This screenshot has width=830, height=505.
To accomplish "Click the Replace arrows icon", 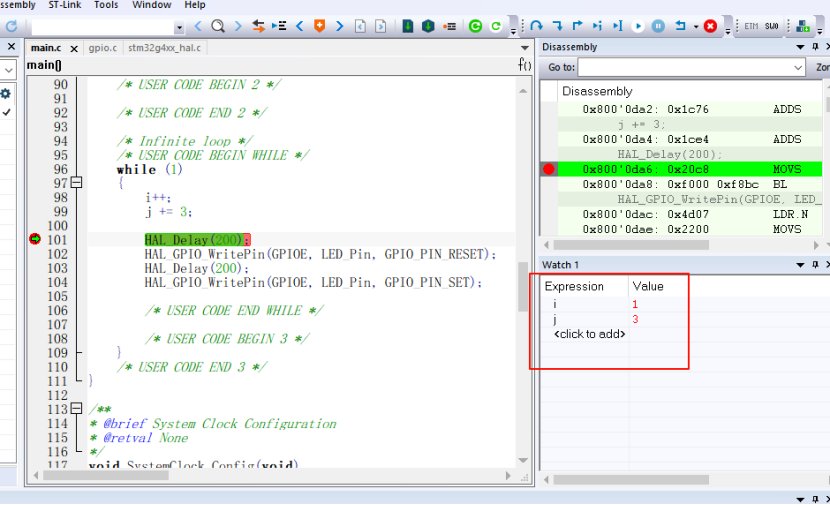I will pyautogui.click(x=258, y=26).
